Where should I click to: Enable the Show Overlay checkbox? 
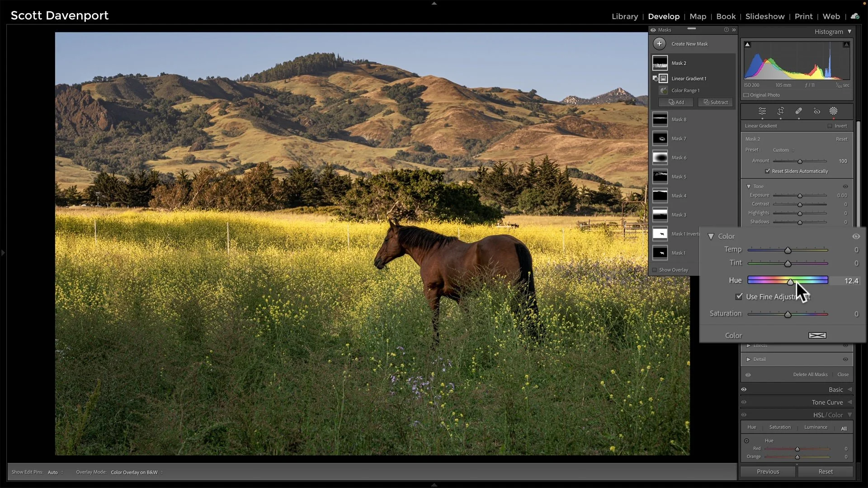pyautogui.click(x=655, y=270)
